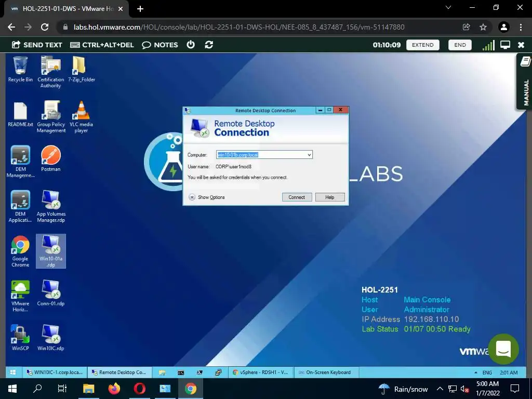Screen dimensions: 532x399
Task: Click the Help button in dialog
Action: pos(330,197)
